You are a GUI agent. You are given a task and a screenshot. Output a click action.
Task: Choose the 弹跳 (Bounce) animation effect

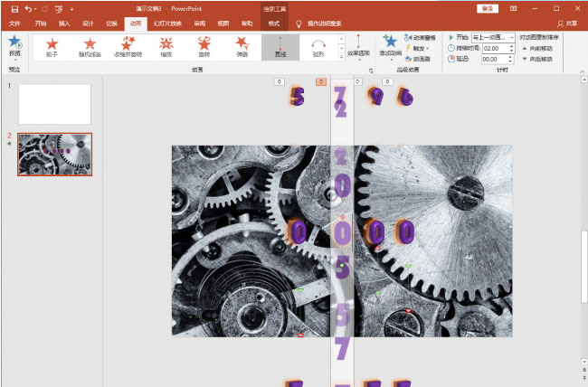pos(242,47)
